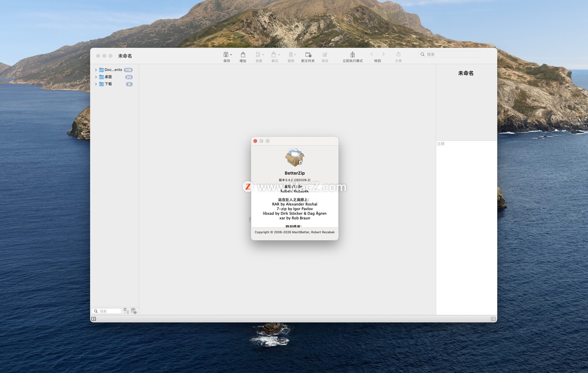This screenshot has width=588, height=373.
Task: Click the Extract (解压) toolbar icon
Action: point(273,54)
